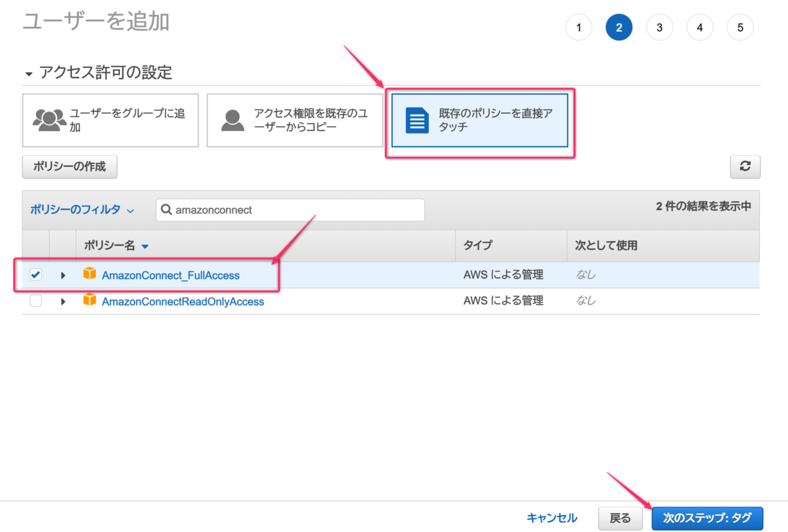Screen dimensions: 788x532
Task: Collapse the アクセス許可の設定 section
Action: (x=28, y=74)
